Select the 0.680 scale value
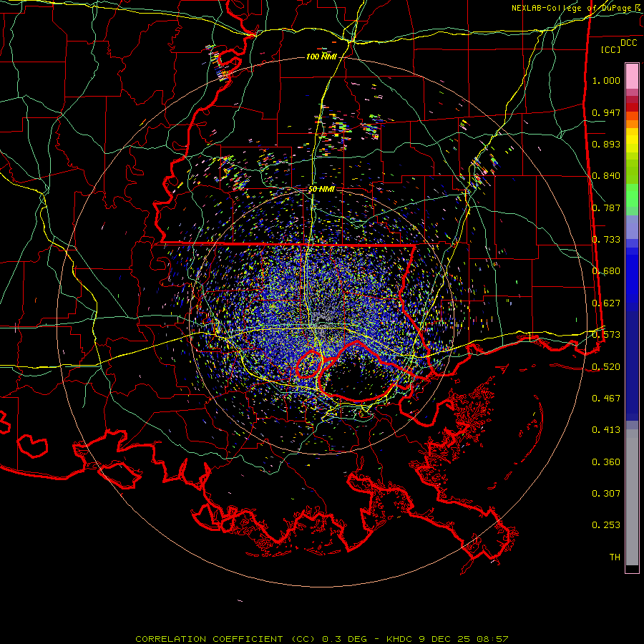The height and width of the screenshot is (644, 644). 606,271
